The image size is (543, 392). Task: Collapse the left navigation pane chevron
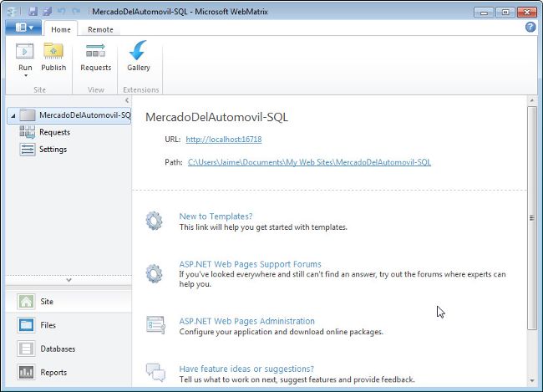pyautogui.click(x=127, y=100)
